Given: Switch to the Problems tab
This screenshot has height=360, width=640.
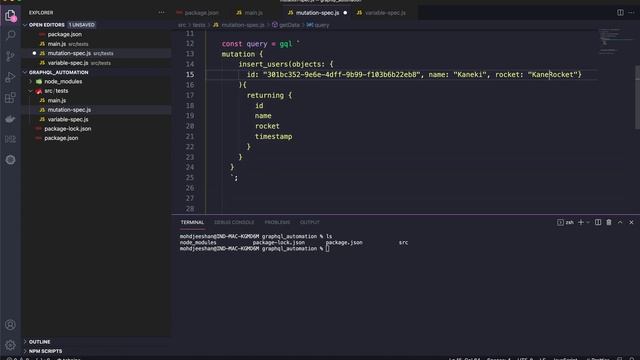Looking at the screenshot, I should (x=277, y=222).
